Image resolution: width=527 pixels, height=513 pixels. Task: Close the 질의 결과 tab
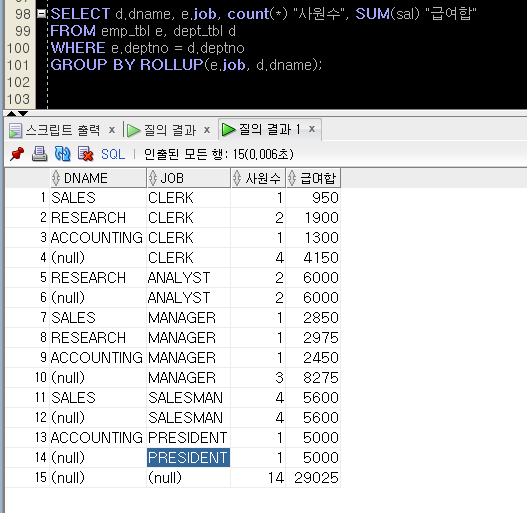pyautogui.click(x=207, y=130)
